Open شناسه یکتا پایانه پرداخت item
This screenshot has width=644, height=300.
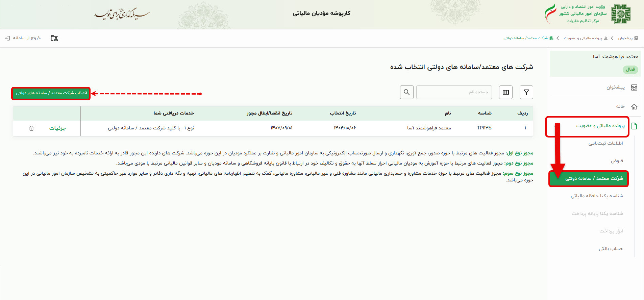pyautogui.click(x=597, y=214)
